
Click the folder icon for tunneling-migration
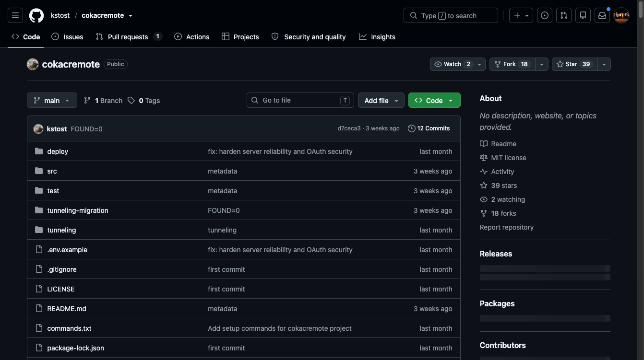click(x=39, y=210)
